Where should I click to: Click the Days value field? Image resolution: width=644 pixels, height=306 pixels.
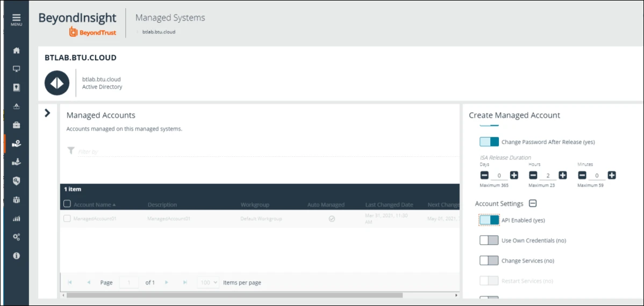coord(499,176)
